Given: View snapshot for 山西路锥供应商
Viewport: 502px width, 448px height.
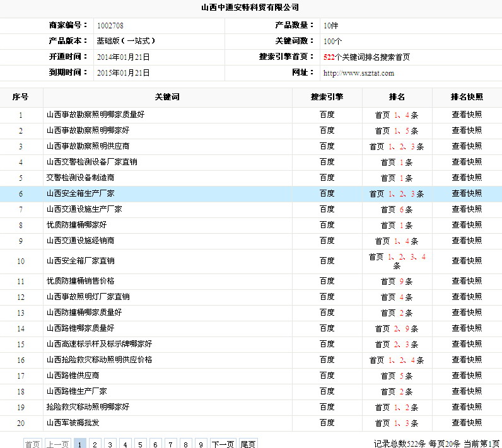Looking at the screenshot, I should click(x=467, y=375).
